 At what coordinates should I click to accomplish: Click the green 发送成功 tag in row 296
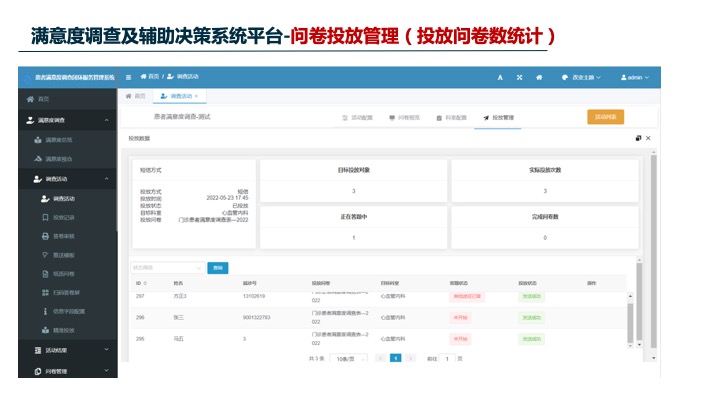[x=531, y=317]
